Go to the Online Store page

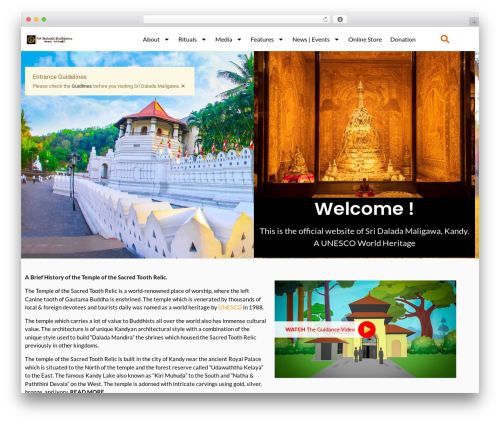tap(365, 40)
